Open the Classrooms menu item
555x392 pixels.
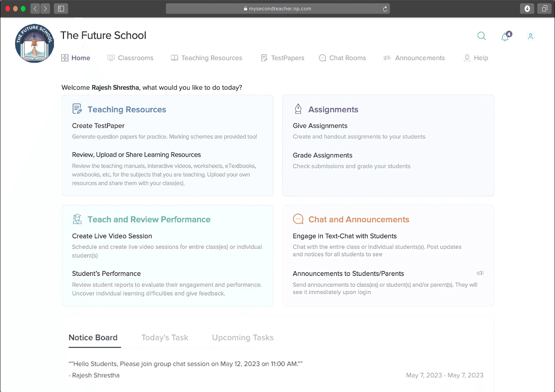pos(130,58)
